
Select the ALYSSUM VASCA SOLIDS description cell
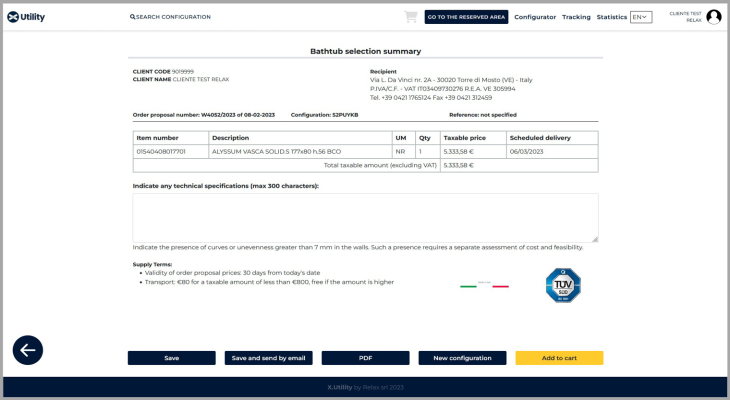pos(300,152)
